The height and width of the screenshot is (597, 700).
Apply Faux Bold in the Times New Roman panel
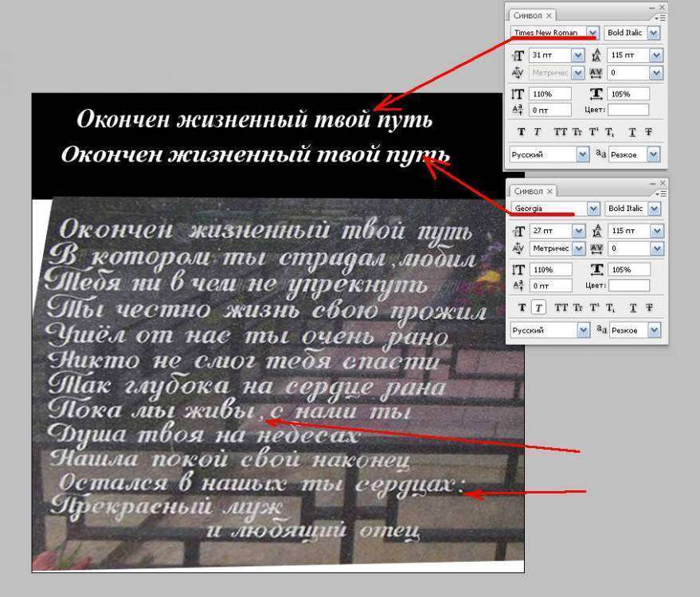[522, 132]
